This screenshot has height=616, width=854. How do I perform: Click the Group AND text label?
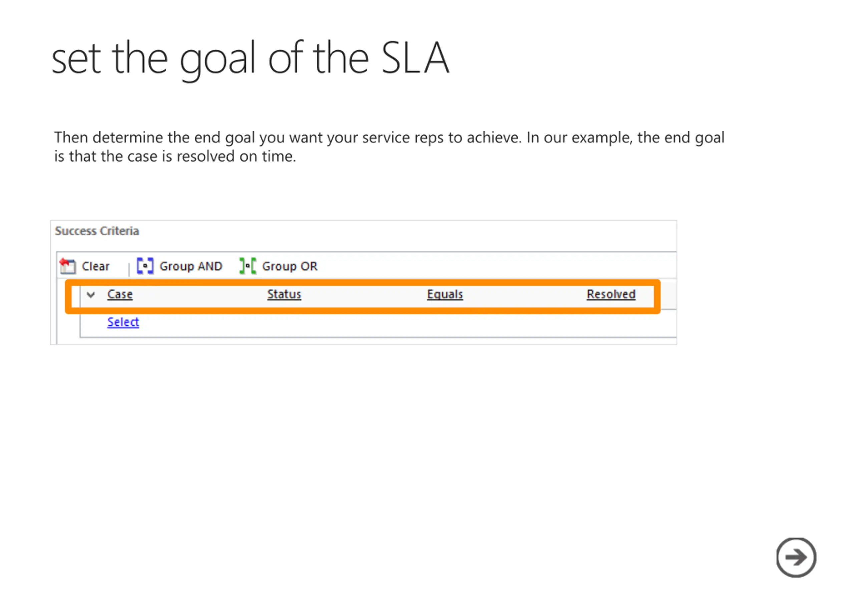click(x=191, y=266)
